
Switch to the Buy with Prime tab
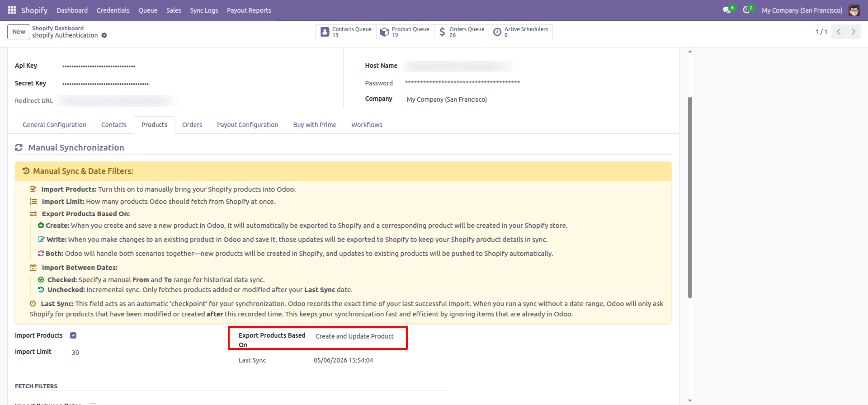pyautogui.click(x=315, y=125)
